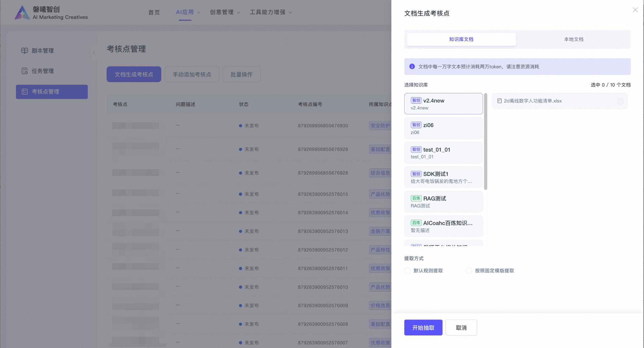
Task: Select the test_01_01 knowledge base card
Action: (443, 153)
